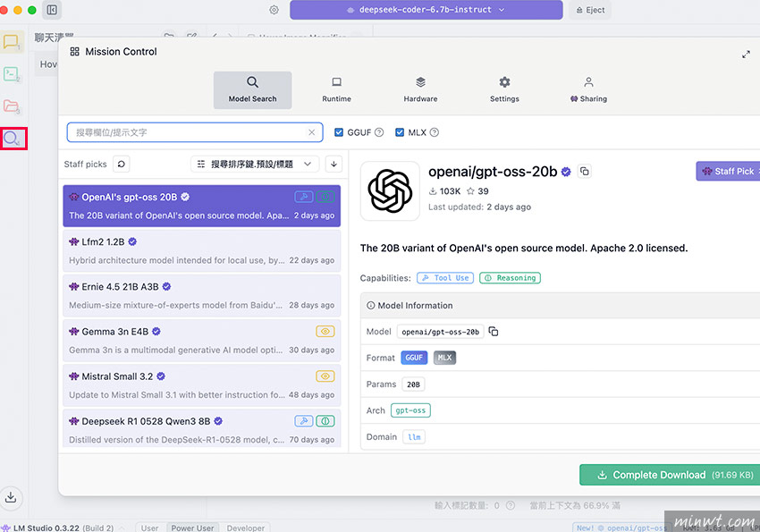760x532 pixels.
Task: Toggle the MLX checkbox
Action: point(400,132)
